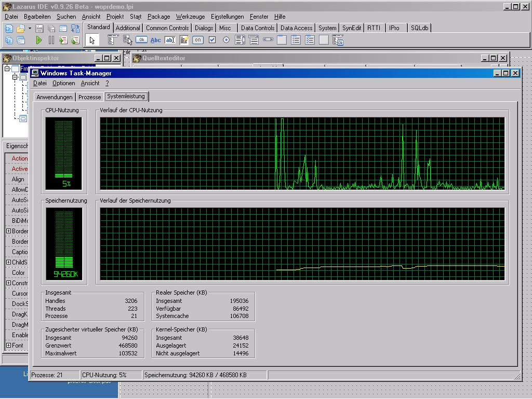The height and width of the screenshot is (399, 532).
Task: Click the Save floppy disk icon
Action: coord(39,29)
